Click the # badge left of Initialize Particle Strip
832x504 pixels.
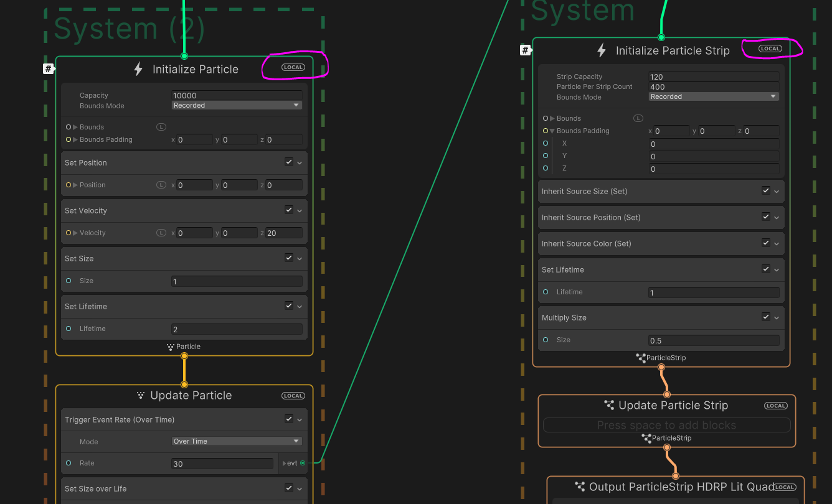pyautogui.click(x=526, y=50)
